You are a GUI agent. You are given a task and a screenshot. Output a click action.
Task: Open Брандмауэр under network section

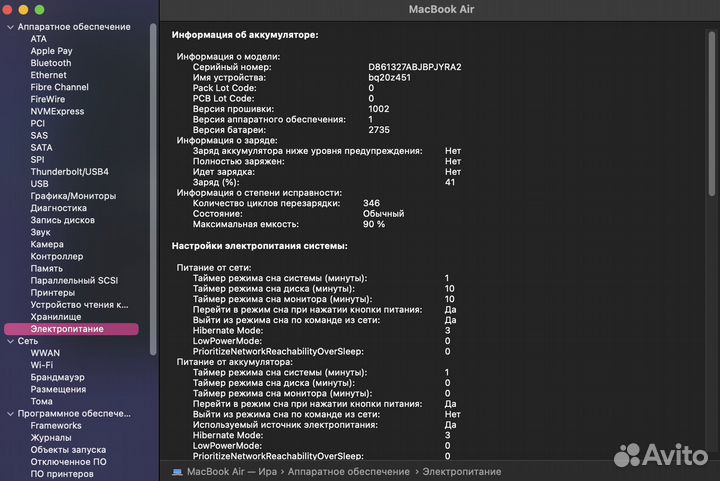coord(57,377)
